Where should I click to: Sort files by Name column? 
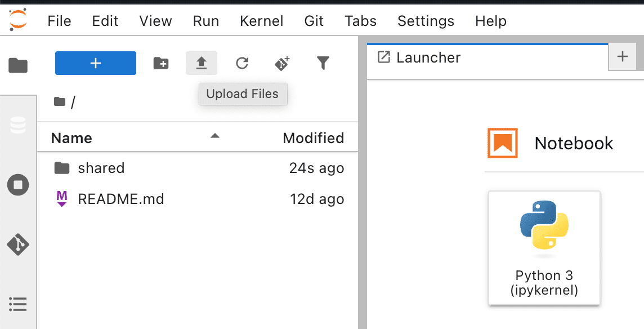(71, 138)
